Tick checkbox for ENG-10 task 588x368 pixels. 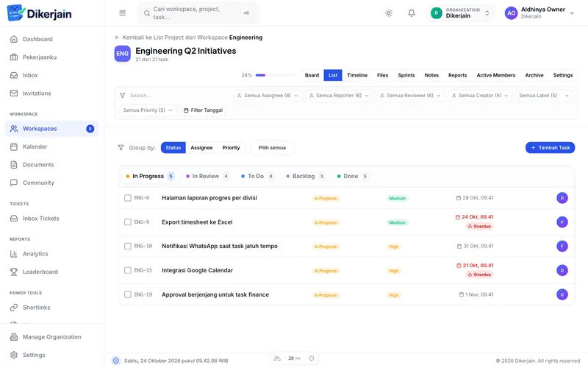(x=127, y=247)
